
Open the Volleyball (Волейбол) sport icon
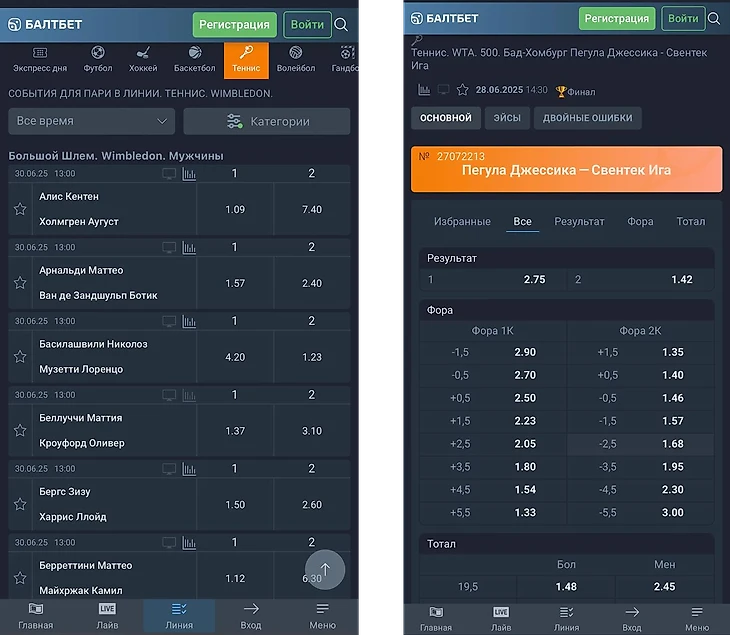coord(295,60)
